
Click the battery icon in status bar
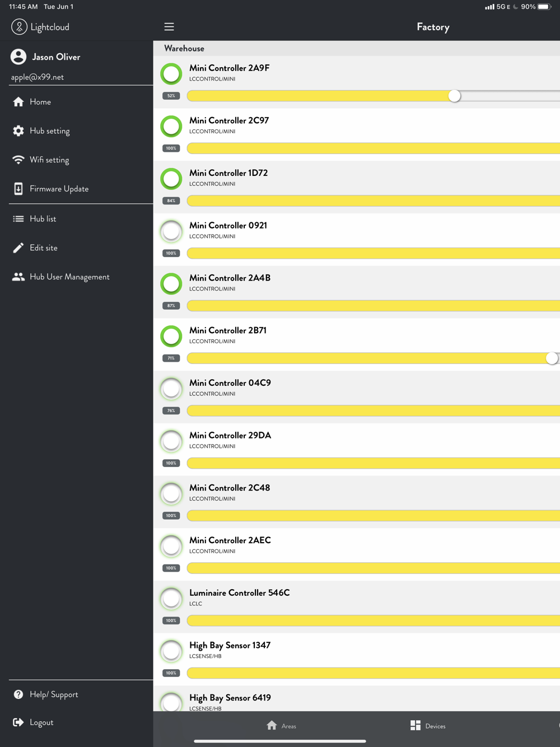click(x=545, y=7)
